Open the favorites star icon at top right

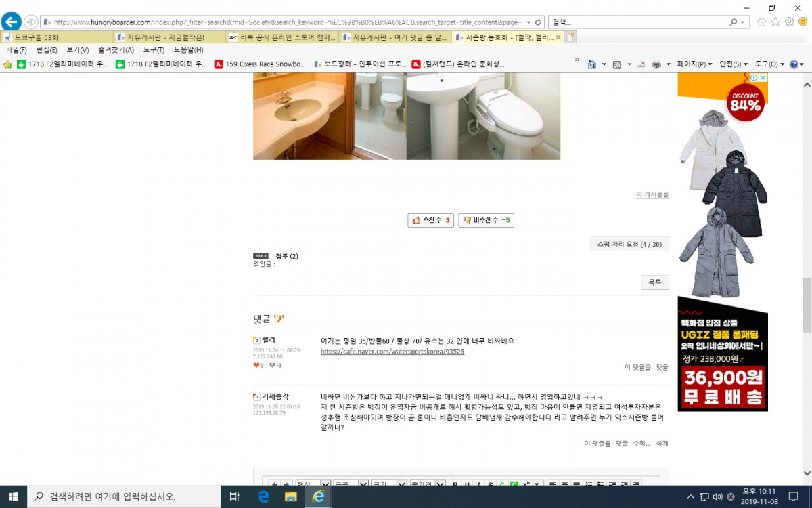(775, 22)
